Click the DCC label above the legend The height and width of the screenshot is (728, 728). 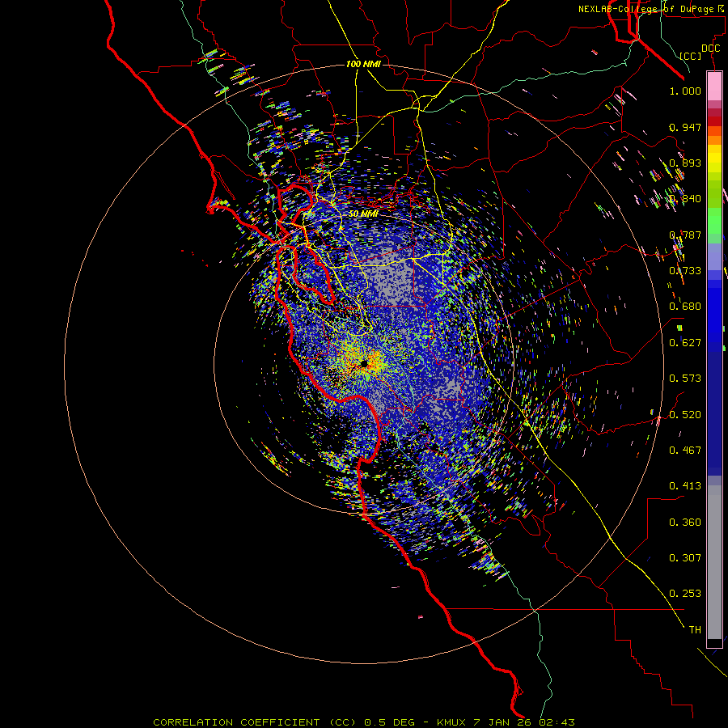(x=710, y=49)
